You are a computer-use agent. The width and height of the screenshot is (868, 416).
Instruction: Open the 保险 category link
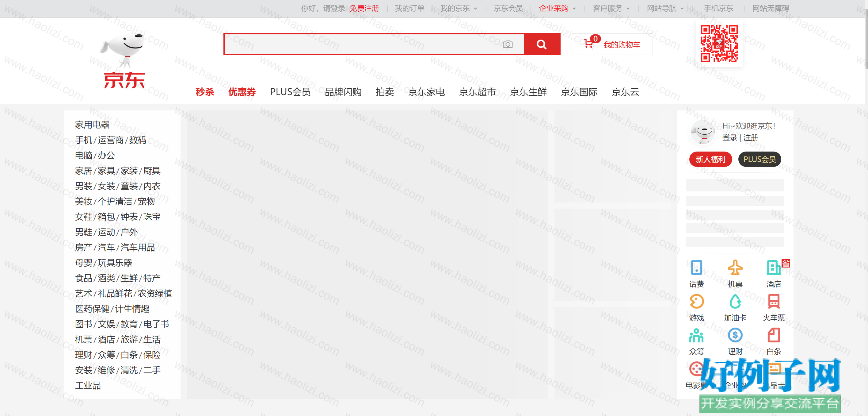tap(152, 355)
